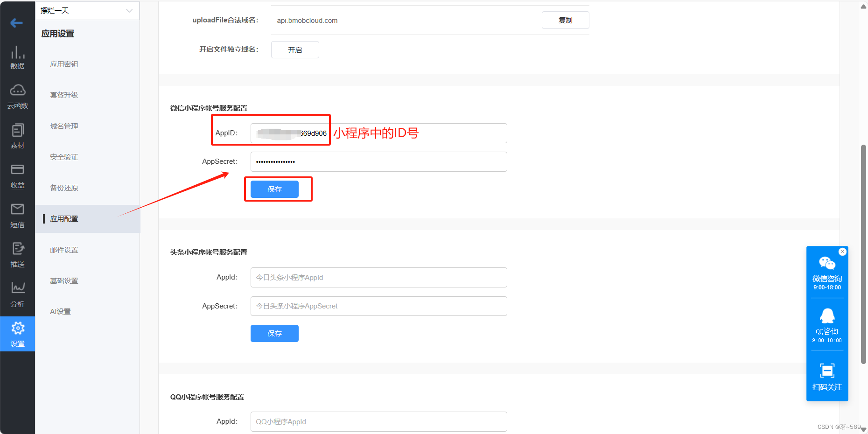This screenshot has width=868, height=434.
Task: Focus the 今日头条小程序AppSecret input field
Action: pyautogui.click(x=378, y=306)
